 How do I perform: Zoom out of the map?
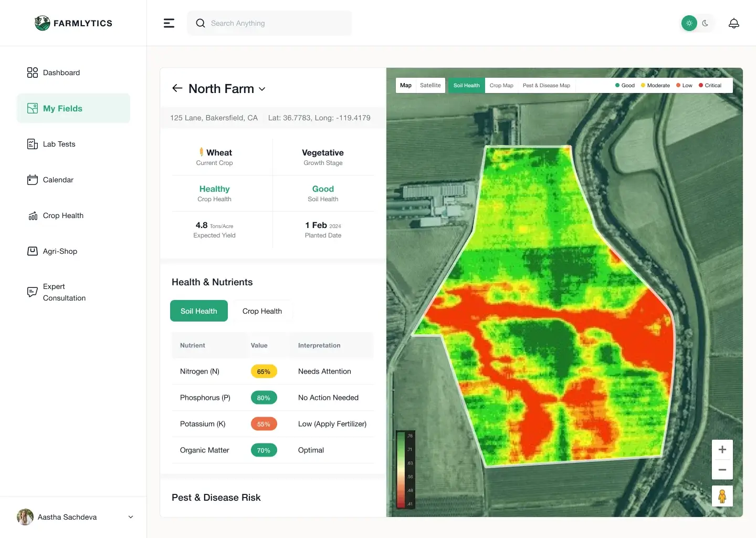tap(722, 470)
